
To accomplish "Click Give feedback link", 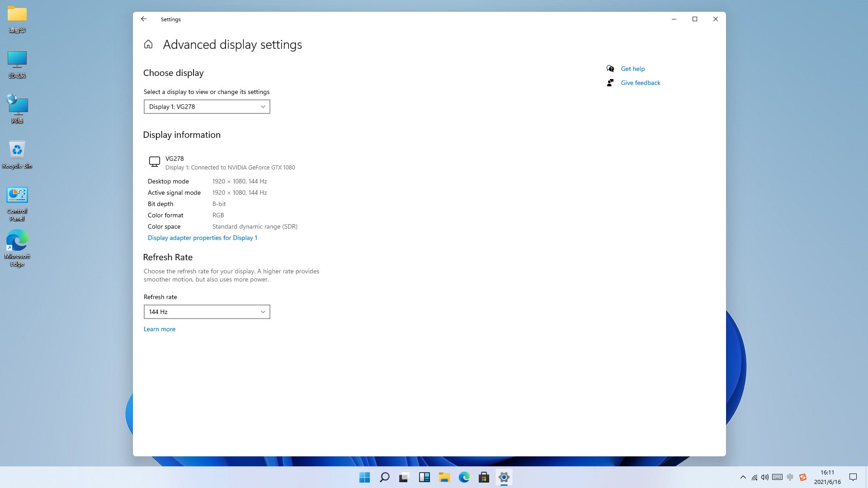I will pos(640,83).
